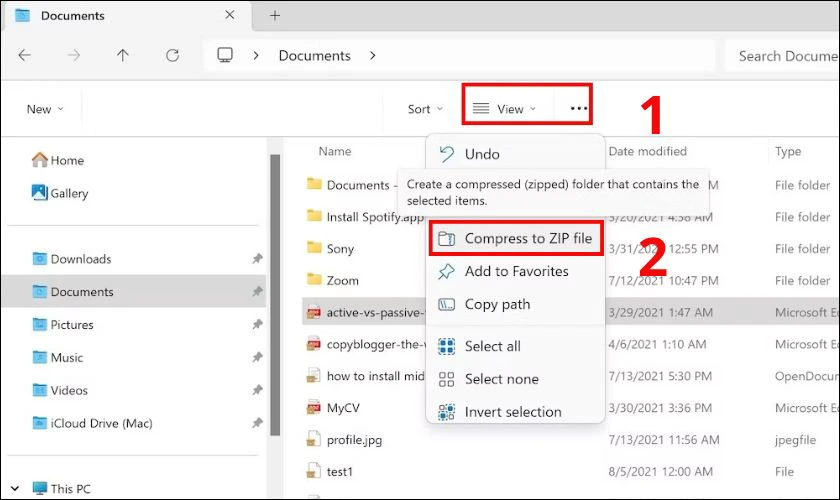Click the 7/13/2021 11:56 AM date cell
Viewport: 840px width, 500px height.
click(664, 439)
